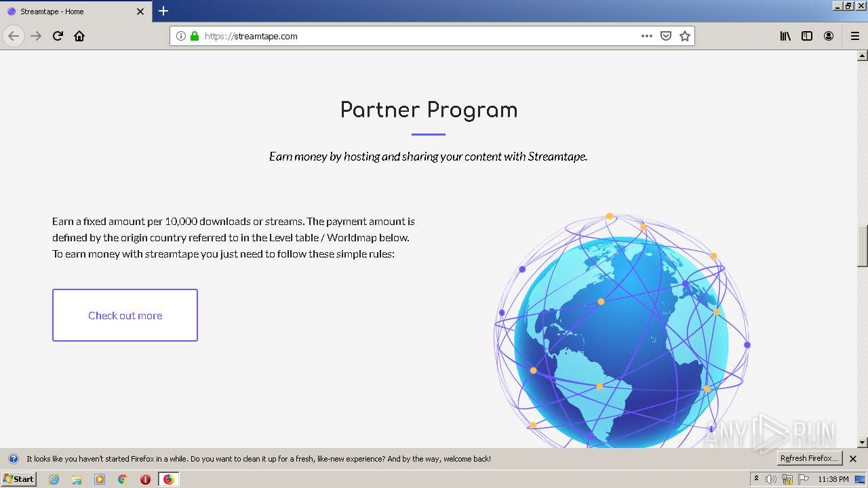Click the Firefox taskbar button
Viewport: 868px width, 488px height.
point(168,479)
